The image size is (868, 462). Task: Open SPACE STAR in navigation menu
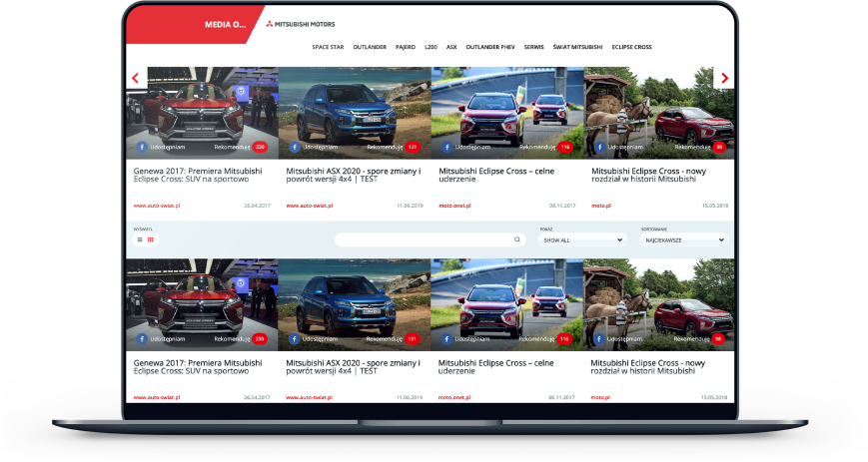click(328, 47)
